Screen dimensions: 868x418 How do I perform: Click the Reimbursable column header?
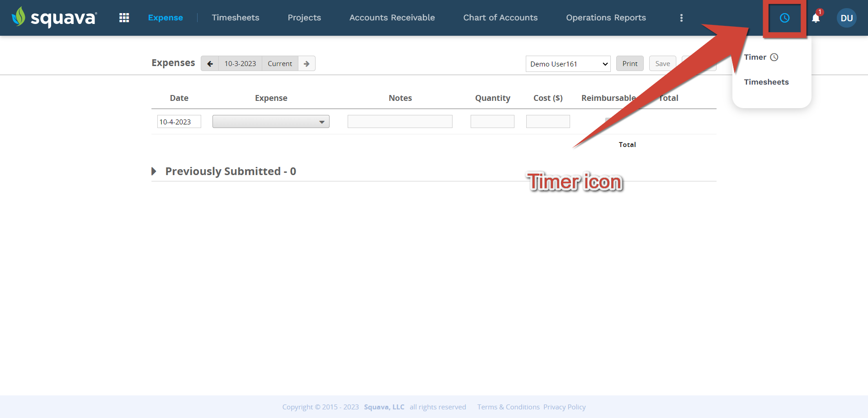(x=609, y=98)
